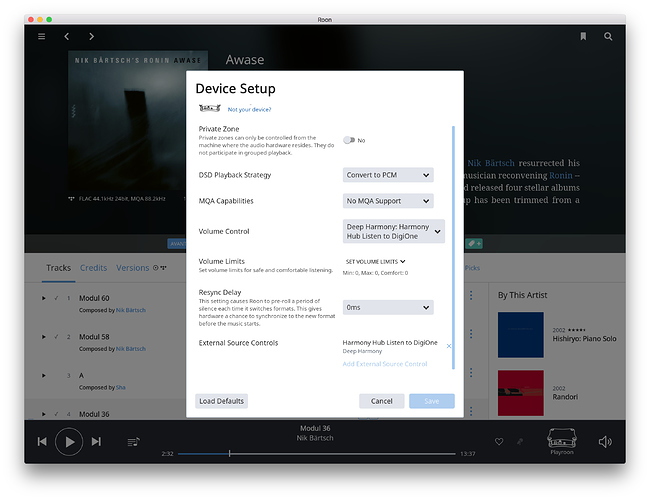Open the options menu for track A
Screen dimensions: 651x500
[471, 373]
